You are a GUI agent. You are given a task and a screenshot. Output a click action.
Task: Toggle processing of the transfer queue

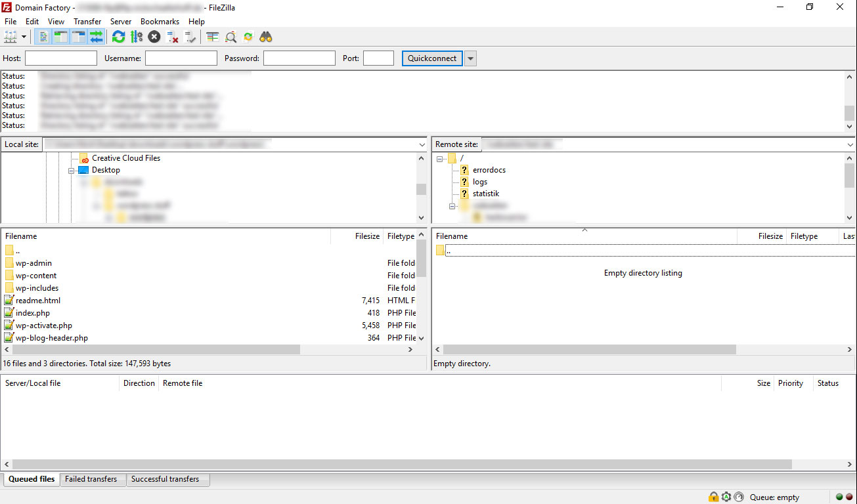tap(137, 37)
